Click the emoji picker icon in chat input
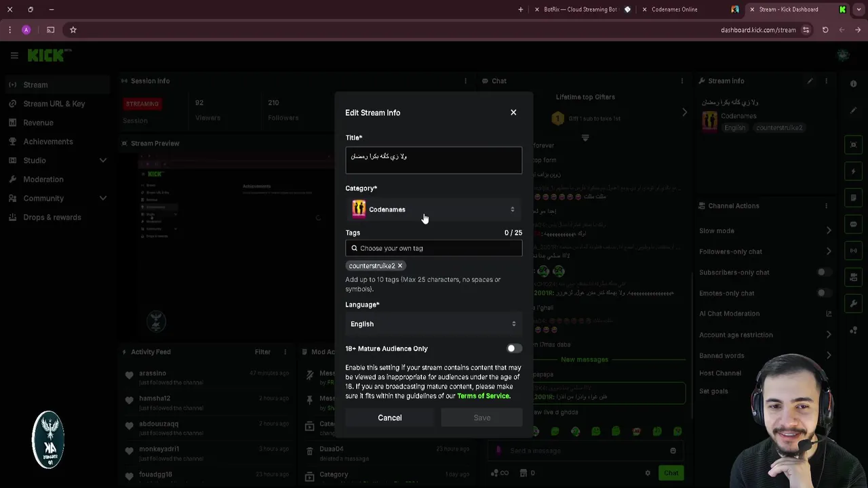Viewport: 868px width, 488px height. (673, 451)
